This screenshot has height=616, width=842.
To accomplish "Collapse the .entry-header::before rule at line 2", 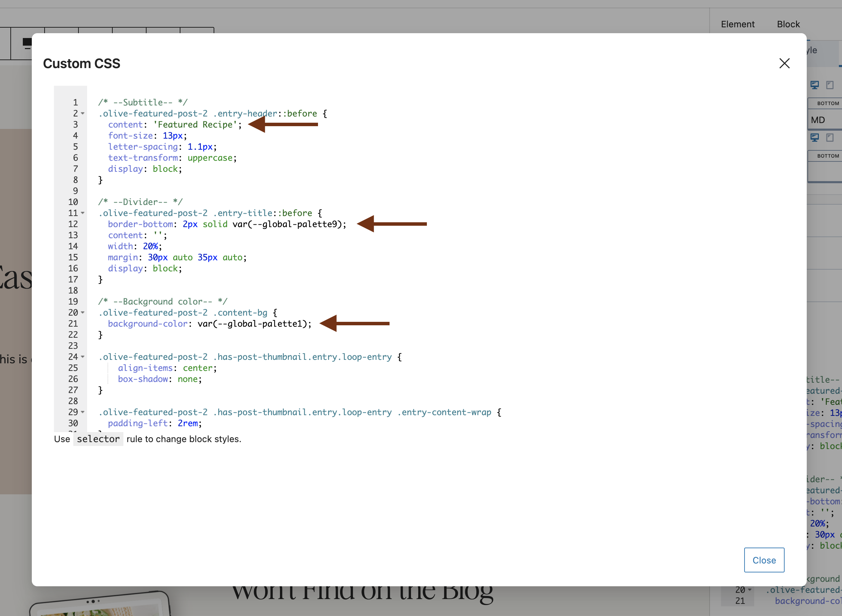I will (83, 113).
